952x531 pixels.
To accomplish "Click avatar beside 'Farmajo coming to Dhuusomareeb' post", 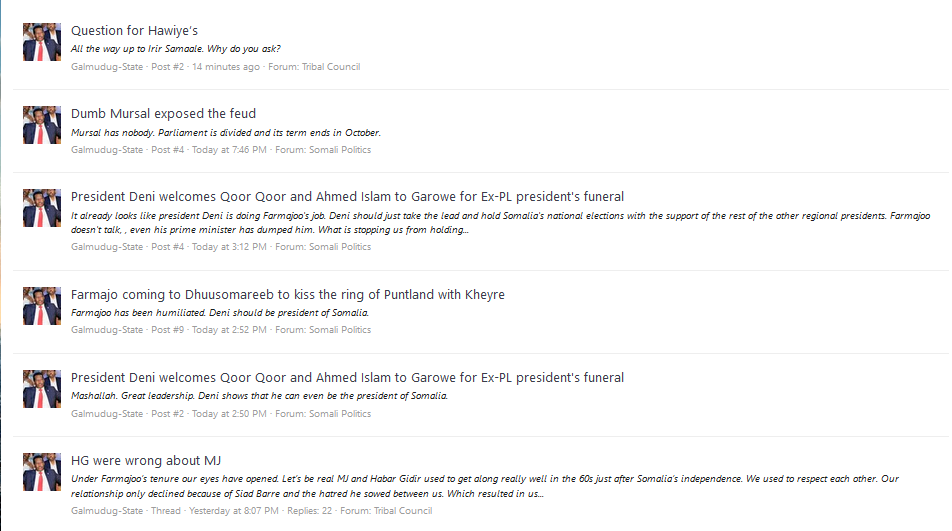I will 42,306.
